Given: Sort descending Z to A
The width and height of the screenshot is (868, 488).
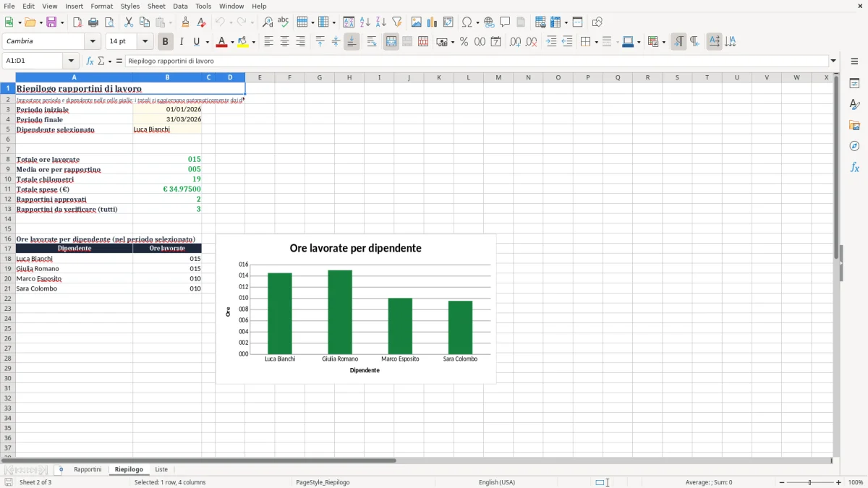Looking at the screenshot, I should tap(380, 22).
